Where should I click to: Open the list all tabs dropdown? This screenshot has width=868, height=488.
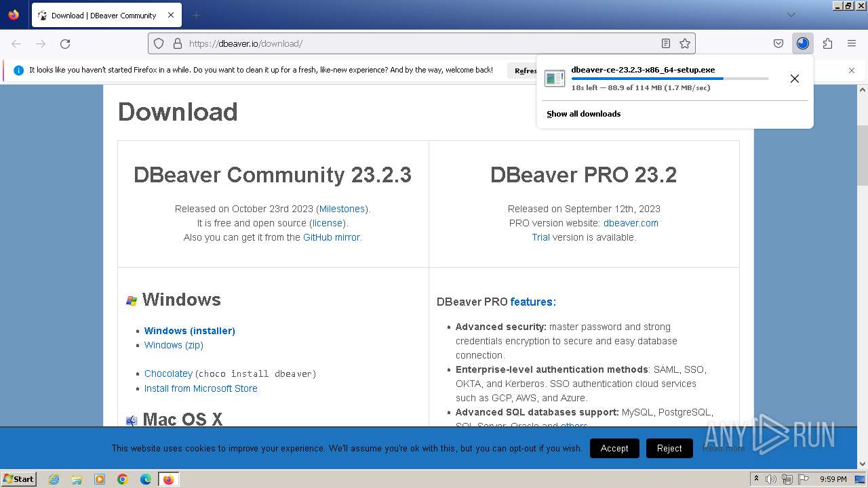(x=791, y=14)
